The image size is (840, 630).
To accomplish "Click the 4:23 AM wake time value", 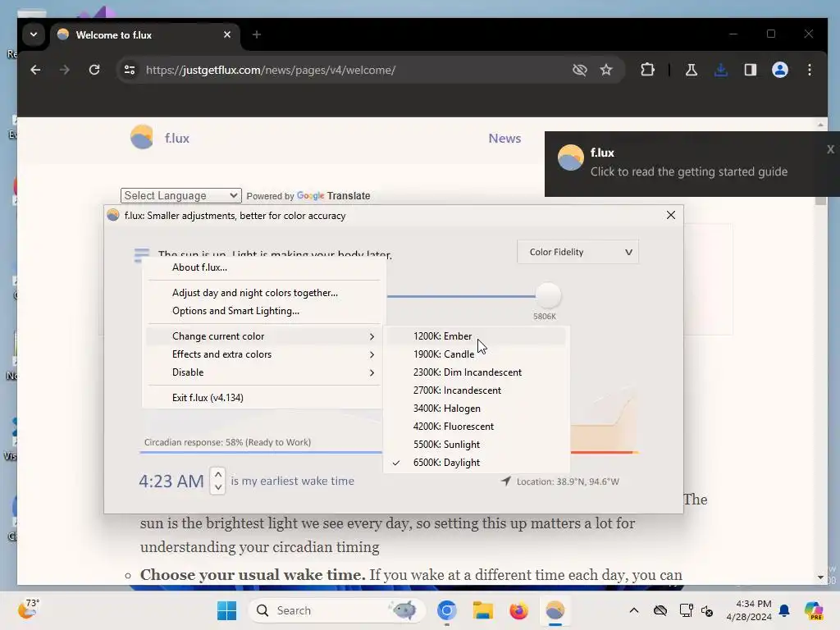I will [171, 481].
